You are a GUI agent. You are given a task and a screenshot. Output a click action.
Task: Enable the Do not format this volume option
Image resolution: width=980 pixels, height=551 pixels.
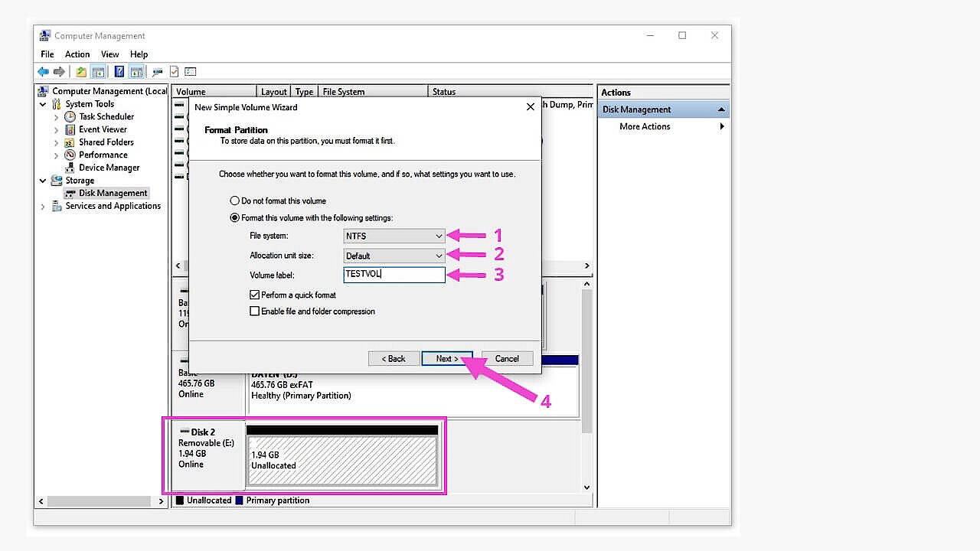[235, 201]
